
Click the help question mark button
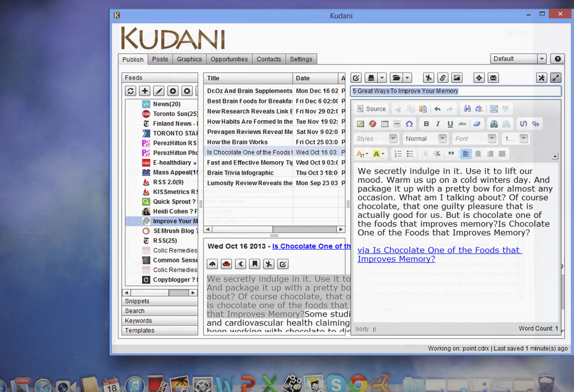[558, 59]
